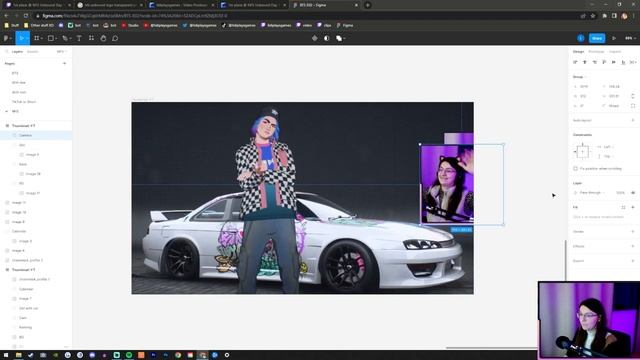Switch to the Prototype tab
640x360 pixels.
[x=596, y=51]
